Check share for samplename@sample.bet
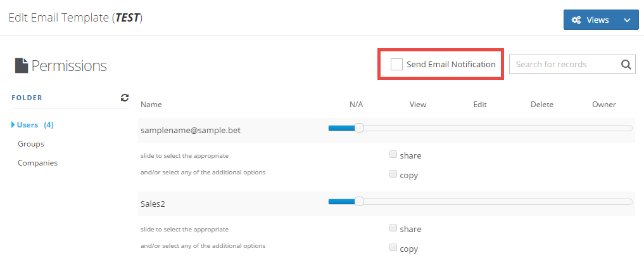 [x=393, y=154]
